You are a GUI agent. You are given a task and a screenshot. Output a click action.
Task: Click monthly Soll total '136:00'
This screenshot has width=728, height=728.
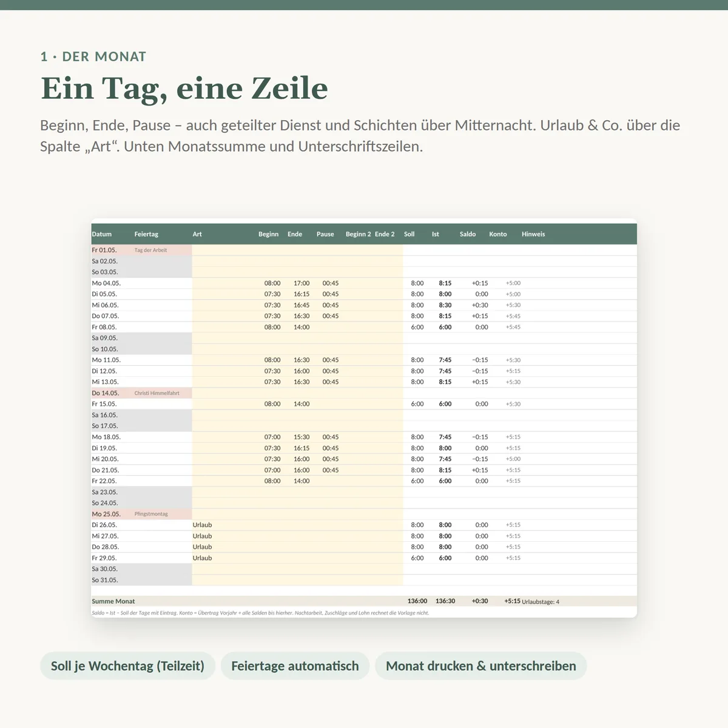pos(417,601)
